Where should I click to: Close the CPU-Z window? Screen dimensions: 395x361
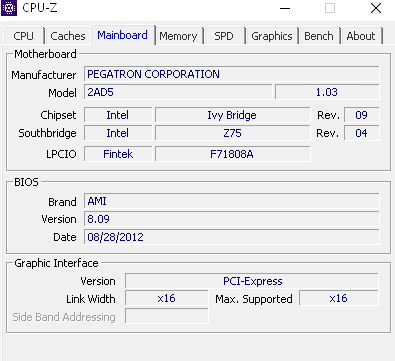coord(376,8)
